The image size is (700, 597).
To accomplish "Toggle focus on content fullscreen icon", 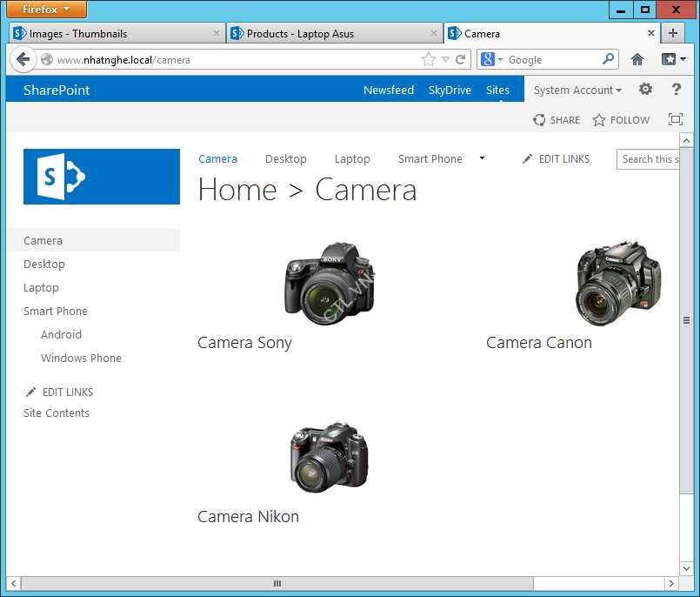I will [x=675, y=120].
